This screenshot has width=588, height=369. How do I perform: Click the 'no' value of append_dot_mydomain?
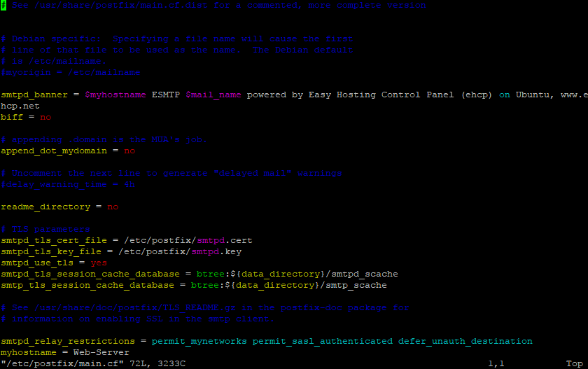[x=129, y=151]
